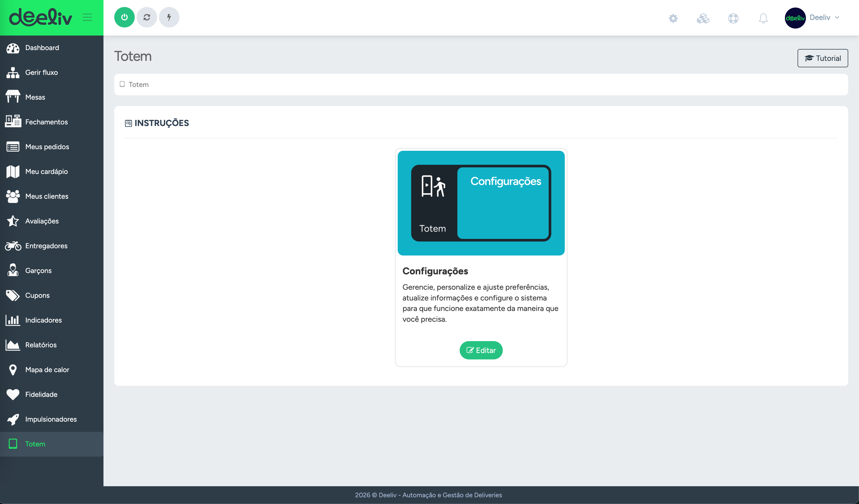This screenshot has height=504, width=859.
Task: Click the cubes modules icon
Action: click(703, 18)
